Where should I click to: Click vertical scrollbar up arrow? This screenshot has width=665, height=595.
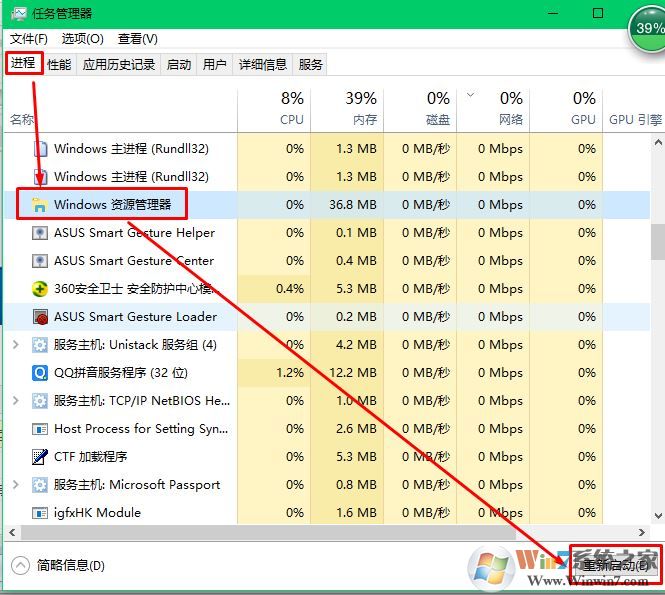click(x=658, y=142)
